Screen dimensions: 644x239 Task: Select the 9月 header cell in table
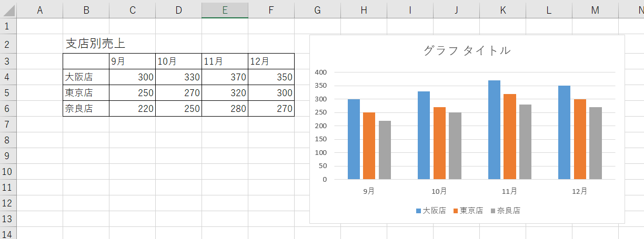point(132,61)
